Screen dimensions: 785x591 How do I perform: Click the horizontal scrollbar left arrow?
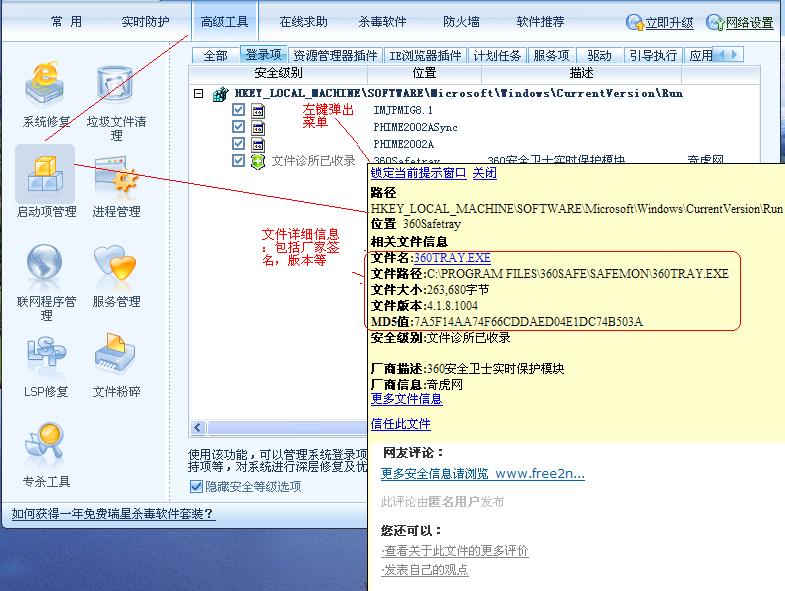(198, 427)
